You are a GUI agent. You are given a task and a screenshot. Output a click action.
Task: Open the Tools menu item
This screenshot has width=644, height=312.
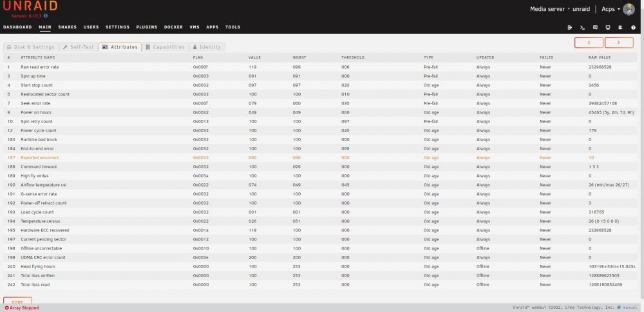[232, 27]
